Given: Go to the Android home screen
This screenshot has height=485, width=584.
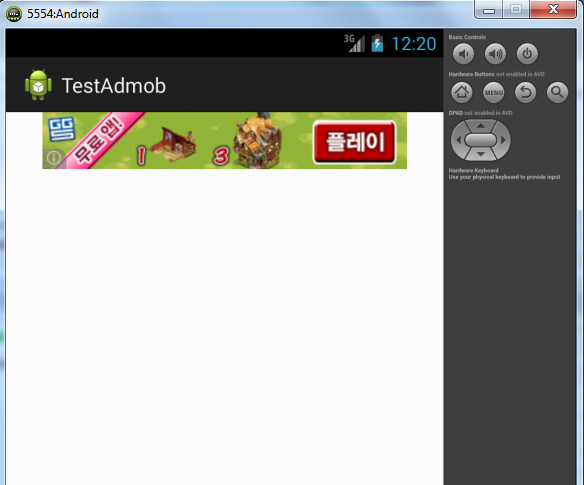Looking at the screenshot, I should pyautogui.click(x=462, y=92).
